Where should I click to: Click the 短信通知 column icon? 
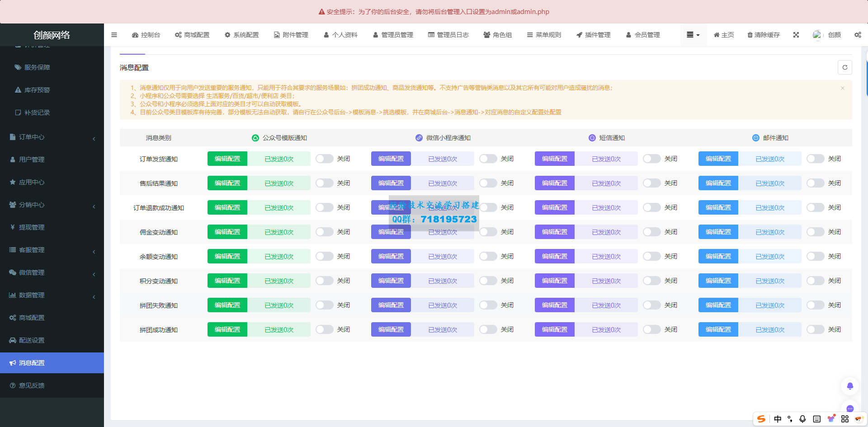coord(592,138)
